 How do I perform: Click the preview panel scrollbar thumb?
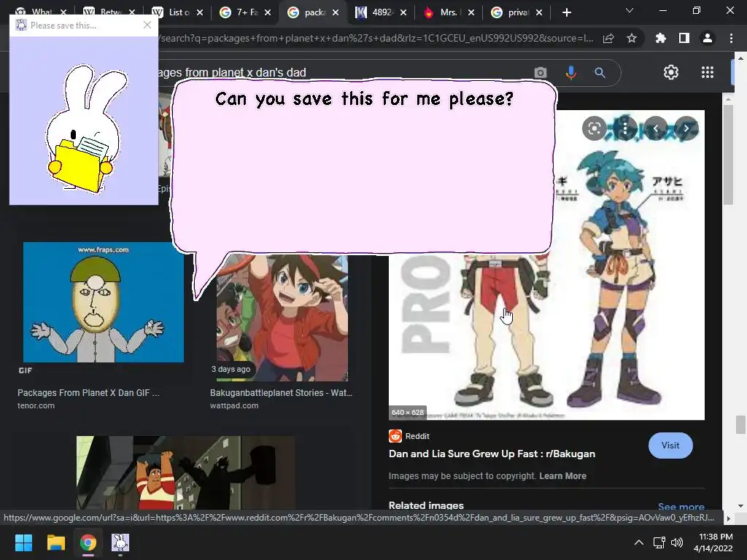coord(728,155)
